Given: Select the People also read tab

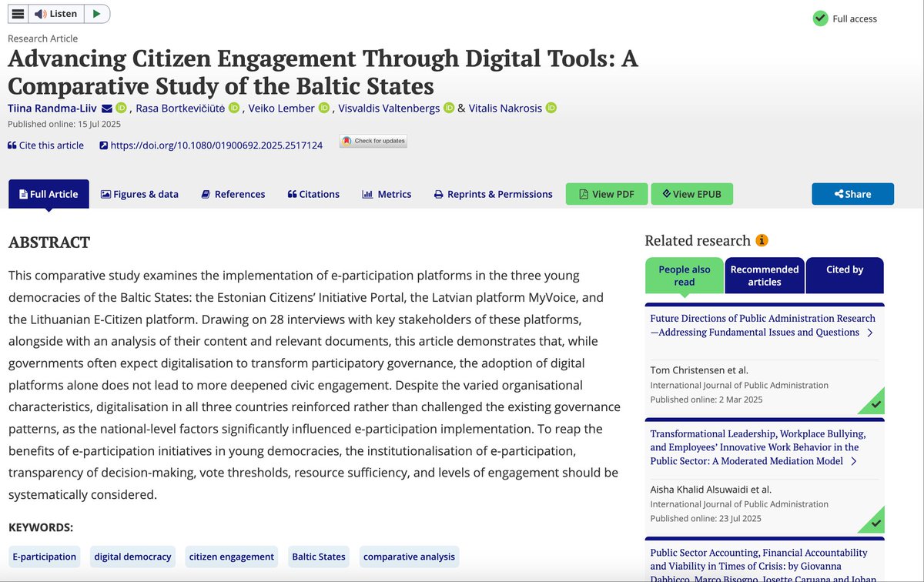Looking at the screenshot, I should (685, 276).
